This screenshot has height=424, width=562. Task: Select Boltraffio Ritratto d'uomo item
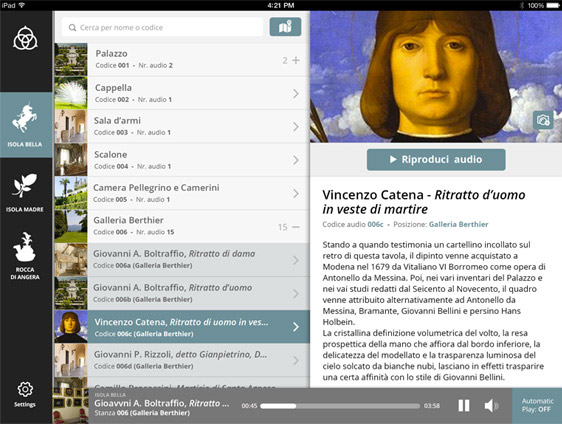tap(182, 293)
